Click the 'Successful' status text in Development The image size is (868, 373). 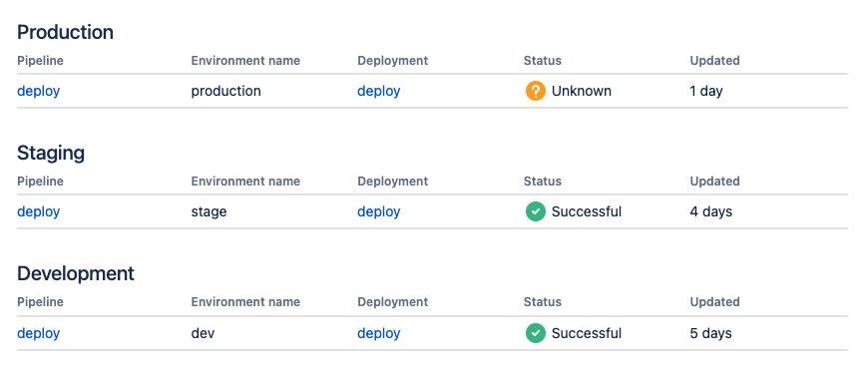(x=587, y=333)
